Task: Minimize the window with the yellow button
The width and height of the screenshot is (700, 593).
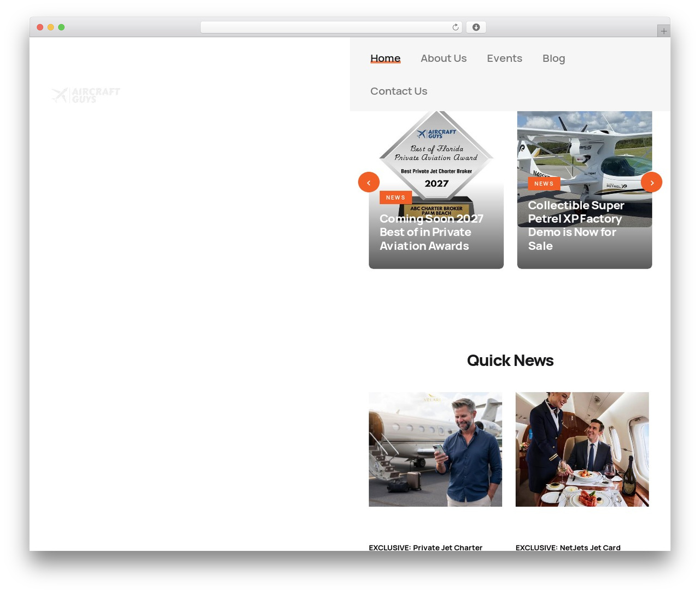Action: (51, 27)
